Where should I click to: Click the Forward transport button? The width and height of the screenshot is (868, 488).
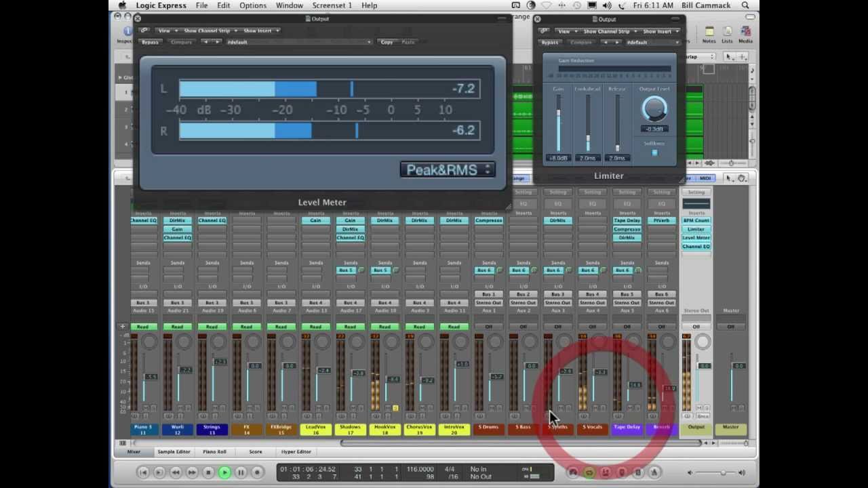pos(191,472)
